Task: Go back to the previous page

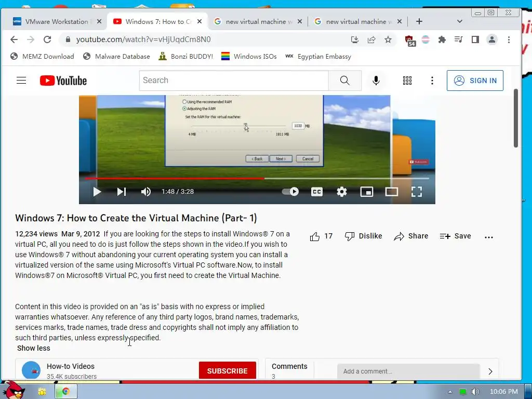Action: click(14, 39)
